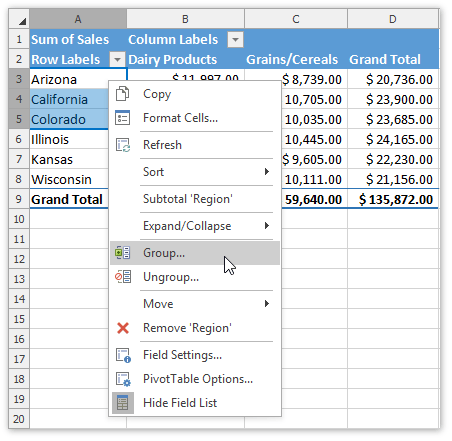Select column D header
The width and height of the screenshot is (452, 441).
[x=393, y=19]
